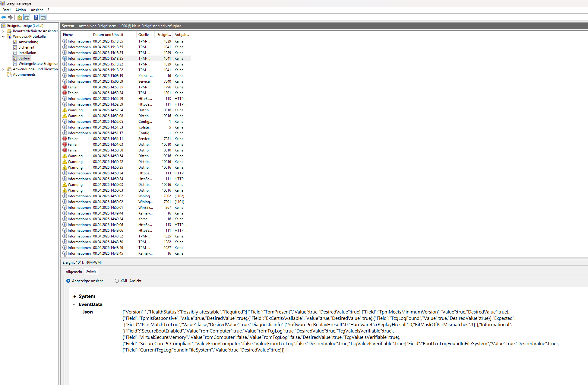Expand the System node in event details
This screenshot has width=588, height=385.
tap(74, 297)
